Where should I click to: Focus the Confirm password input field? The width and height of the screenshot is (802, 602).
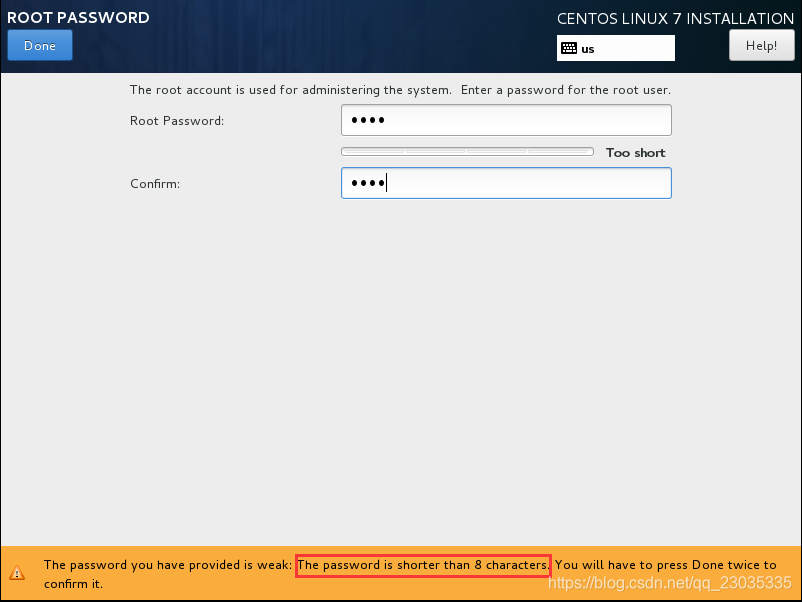pos(506,183)
